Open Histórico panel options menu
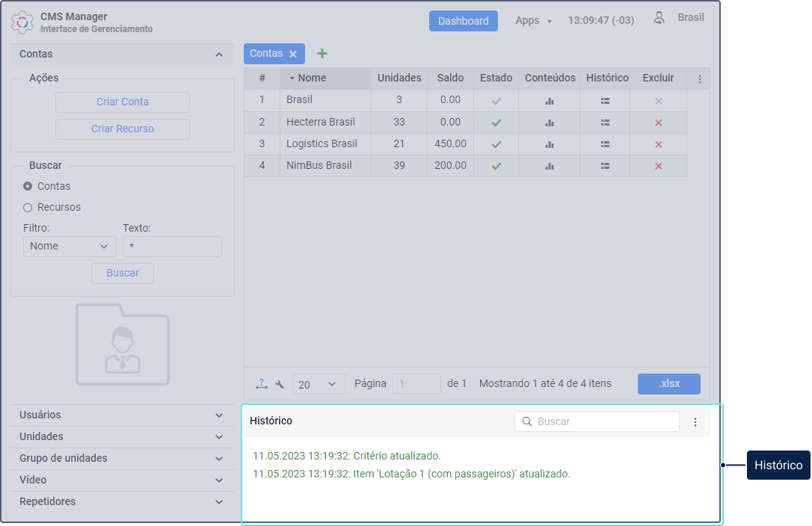 pyautogui.click(x=695, y=422)
